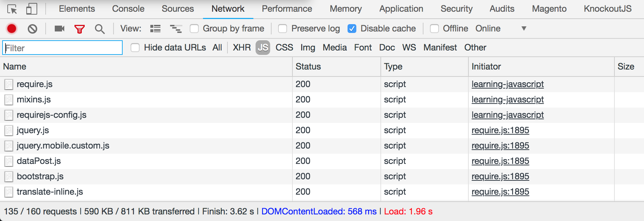
Task: Open learning-javascript initiator for requirejs-config.js
Action: coord(507,115)
